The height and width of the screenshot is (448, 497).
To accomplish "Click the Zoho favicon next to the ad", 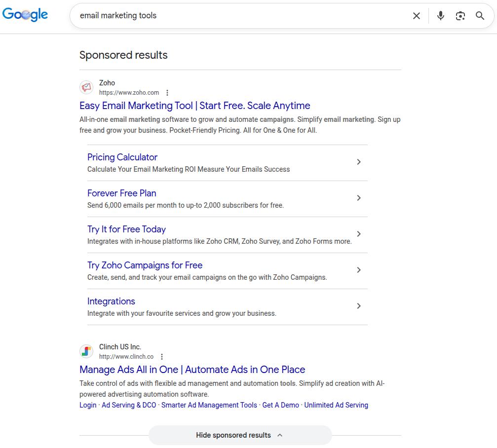I will coord(86,87).
